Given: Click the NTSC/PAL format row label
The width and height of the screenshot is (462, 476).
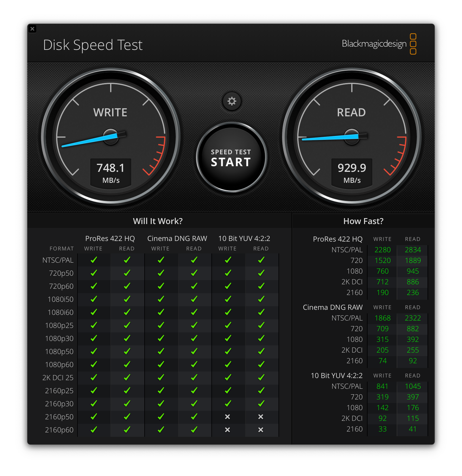Looking at the screenshot, I should click(x=58, y=260).
